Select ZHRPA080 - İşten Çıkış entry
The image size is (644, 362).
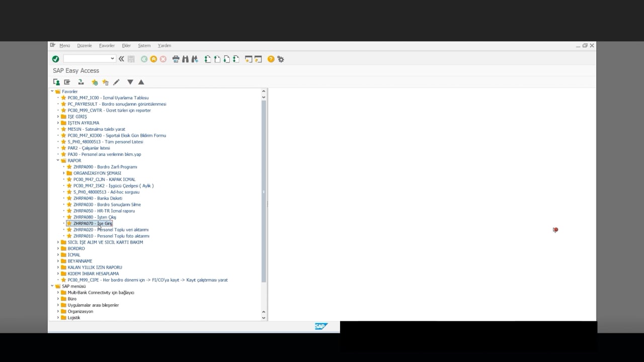click(95, 217)
